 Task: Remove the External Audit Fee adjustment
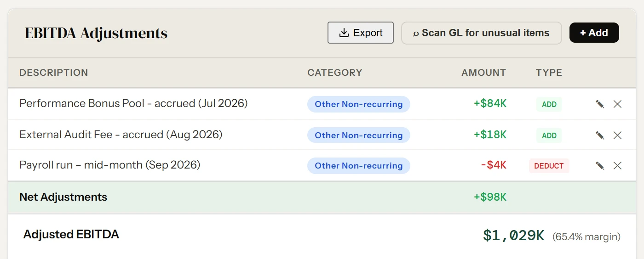tap(617, 135)
